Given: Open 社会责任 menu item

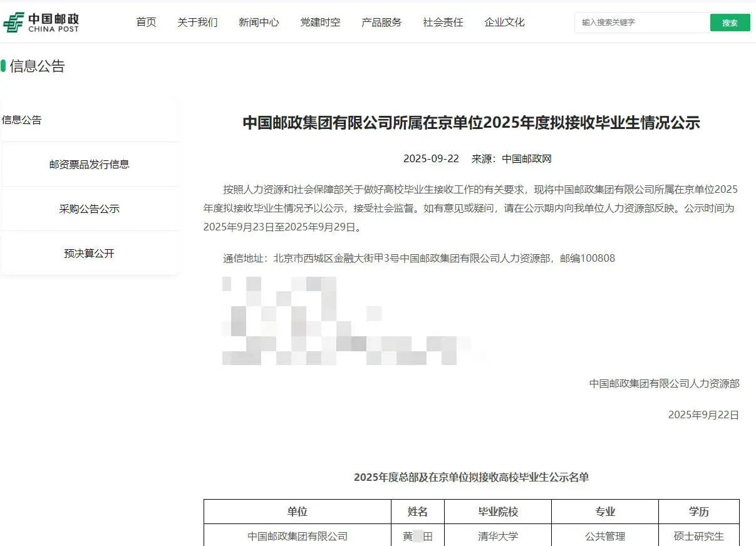Looking at the screenshot, I should pyautogui.click(x=443, y=23).
